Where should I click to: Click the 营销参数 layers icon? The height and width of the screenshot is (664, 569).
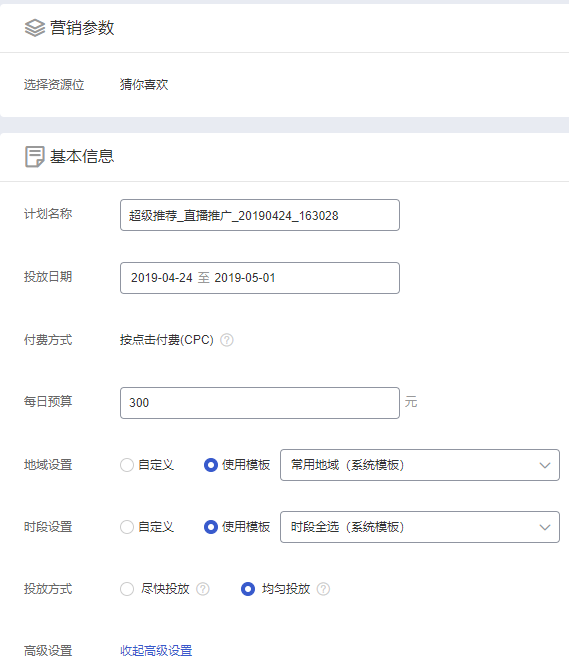(x=35, y=28)
